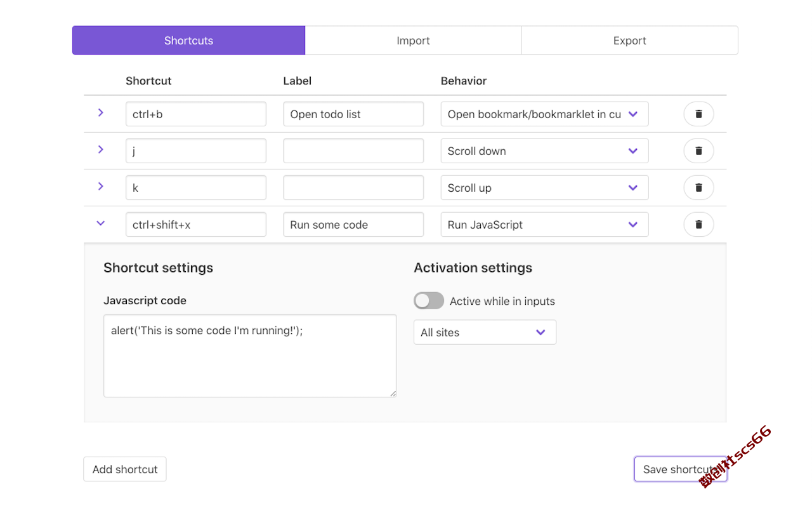Edit the Open todo list label field
The width and height of the screenshot is (812, 508).
tap(353, 114)
